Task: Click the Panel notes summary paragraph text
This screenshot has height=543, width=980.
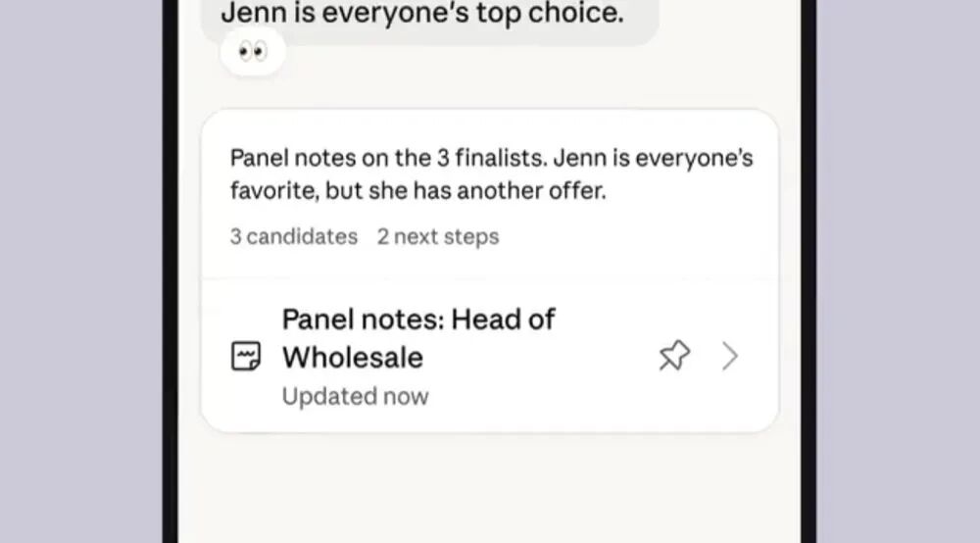Action: pos(491,174)
